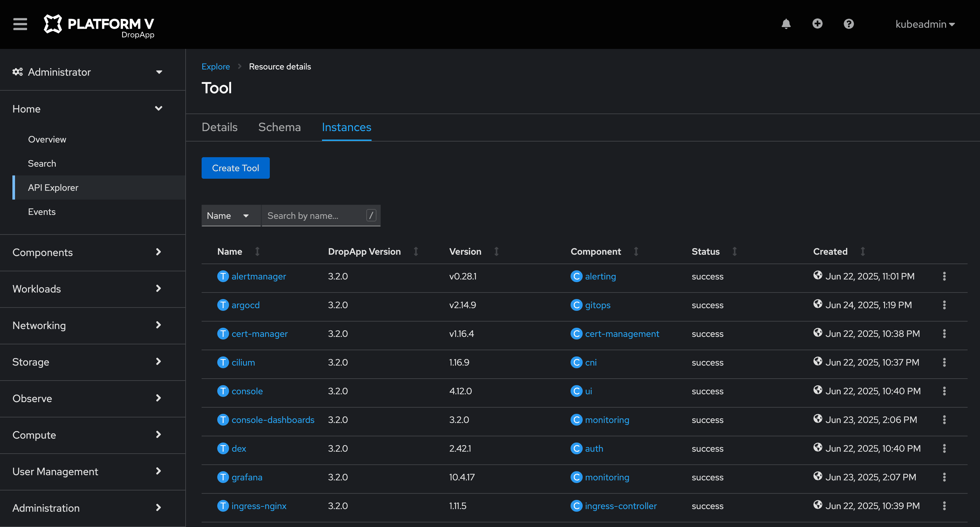Open the alerting component link

pos(600,277)
